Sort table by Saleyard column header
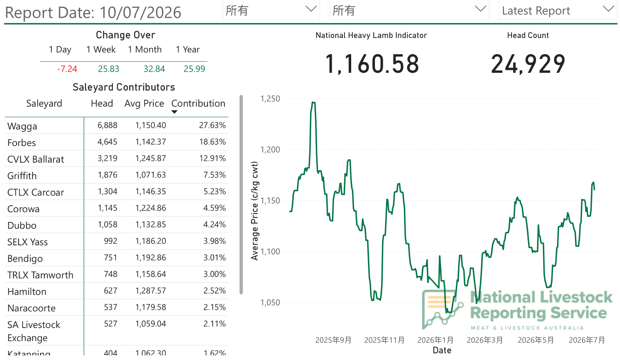 44,104
